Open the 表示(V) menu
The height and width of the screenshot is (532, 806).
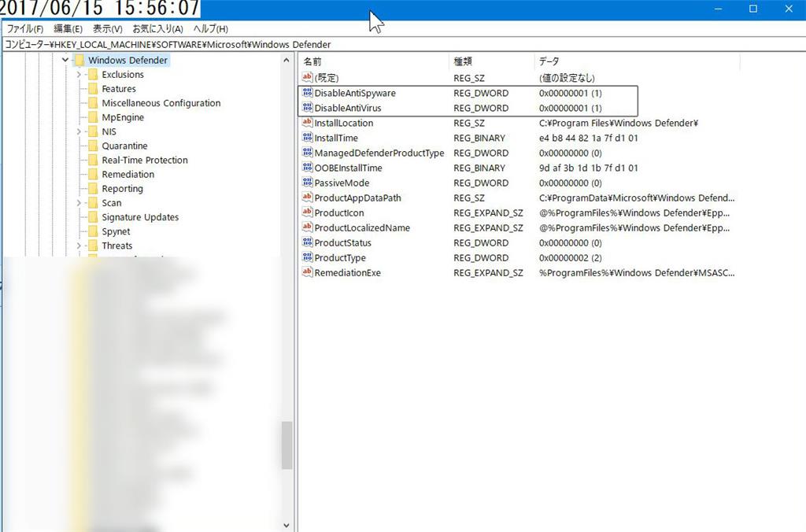pos(107,29)
